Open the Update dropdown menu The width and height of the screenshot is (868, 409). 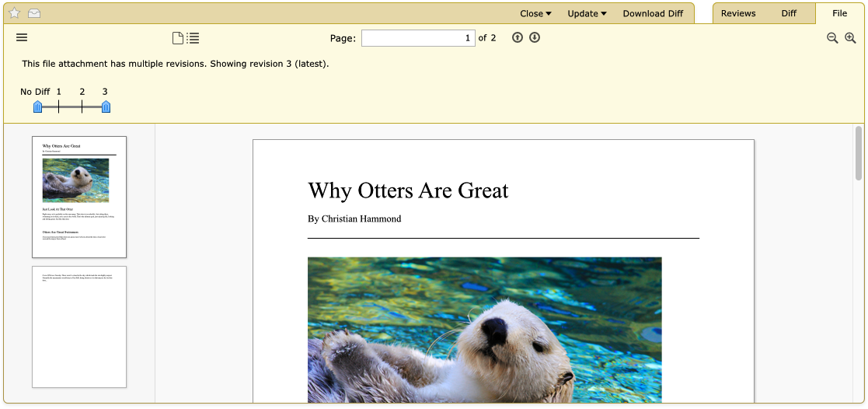click(x=587, y=14)
